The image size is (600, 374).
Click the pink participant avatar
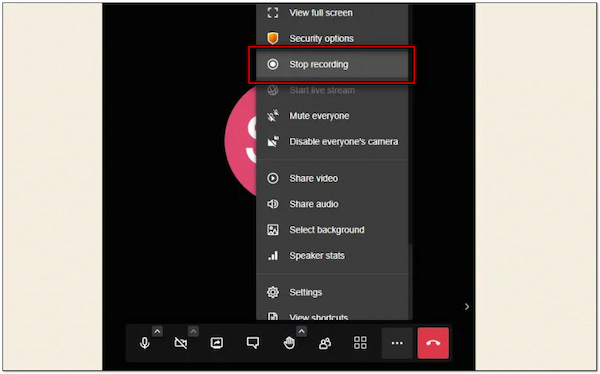(241, 141)
